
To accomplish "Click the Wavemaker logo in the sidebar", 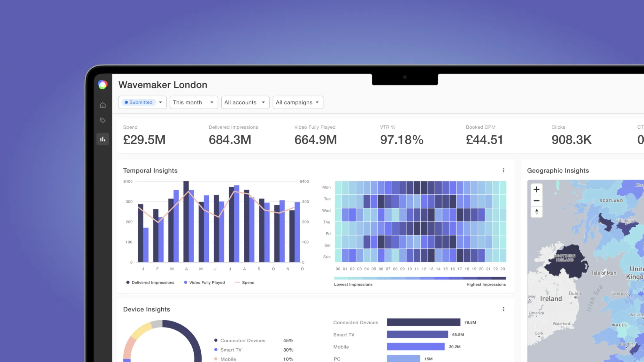I will tap(103, 84).
